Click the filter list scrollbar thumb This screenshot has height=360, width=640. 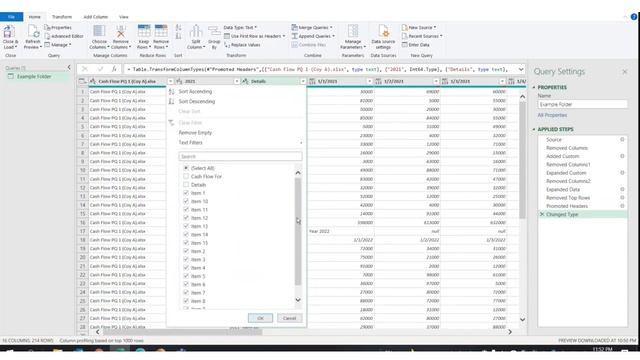pyautogui.click(x=298, y=231)
